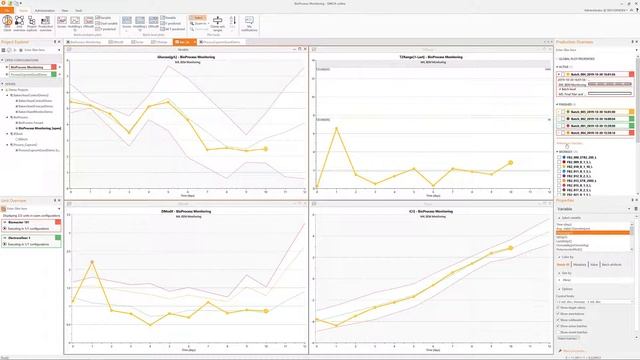Open plot menu icon of T2Range plot
Viewport: 640px width, 360px height.
coord(314,49)
